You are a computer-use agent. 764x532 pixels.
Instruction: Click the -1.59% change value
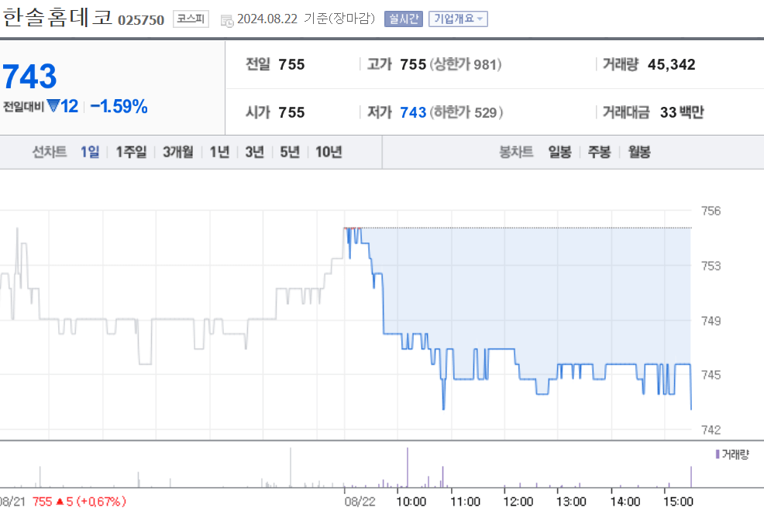pos(119,106)
